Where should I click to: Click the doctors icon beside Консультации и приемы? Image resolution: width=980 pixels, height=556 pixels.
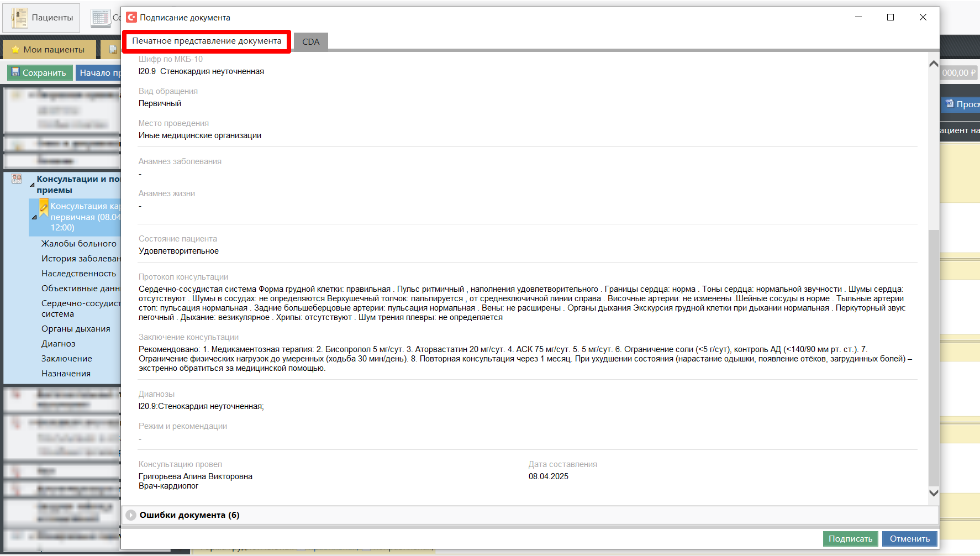[17, 179]
